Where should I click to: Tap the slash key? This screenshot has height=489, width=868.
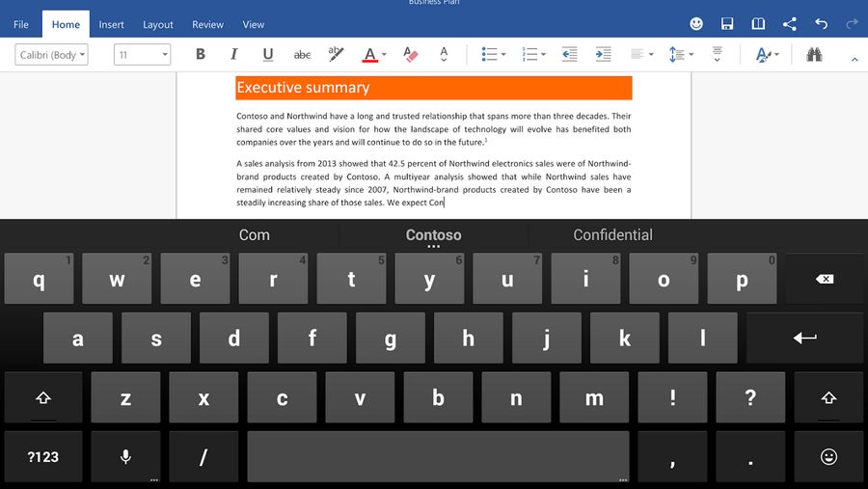point(203,457)
